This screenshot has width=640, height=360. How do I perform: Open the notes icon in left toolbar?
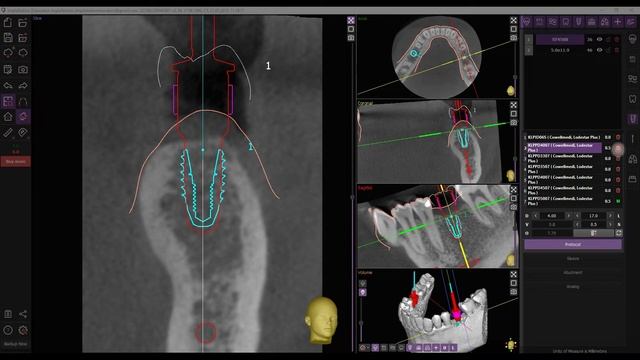[8, 69]
